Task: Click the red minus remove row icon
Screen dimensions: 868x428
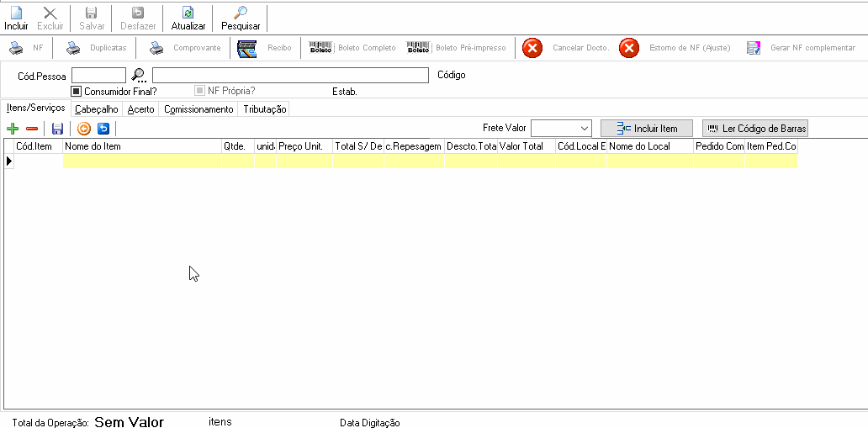Action: (32, 129)
